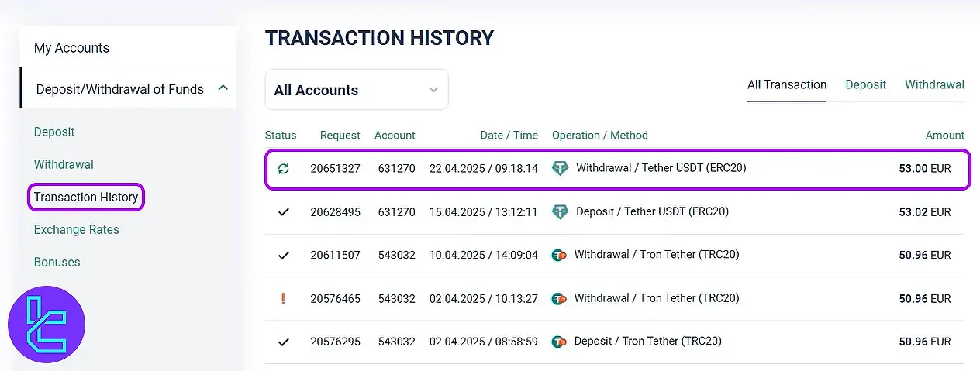Click the error exclamation icon for request 20576465
Image resolution: width=980 pixels, height=371 pixels.
(x=283, y=298)
